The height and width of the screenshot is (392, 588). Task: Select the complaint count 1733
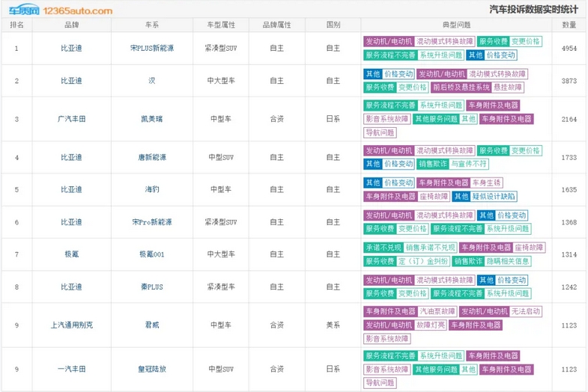pos(569,157)
